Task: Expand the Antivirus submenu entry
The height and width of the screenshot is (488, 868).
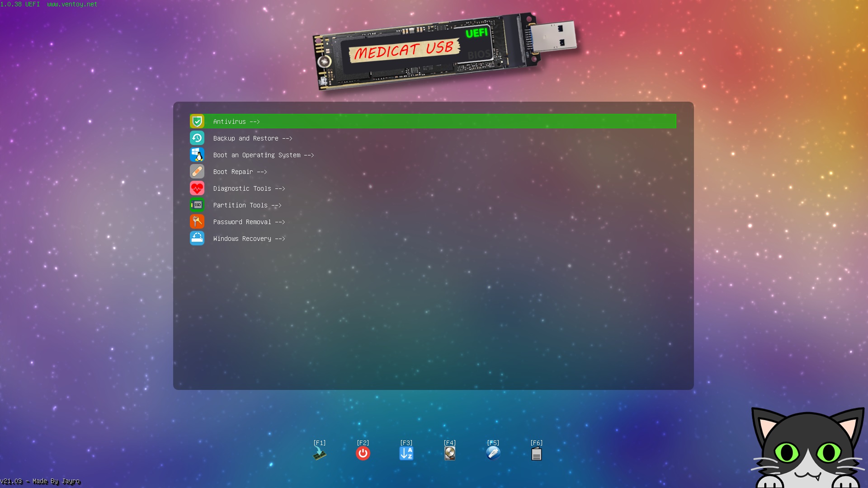Action: (236, 122)
